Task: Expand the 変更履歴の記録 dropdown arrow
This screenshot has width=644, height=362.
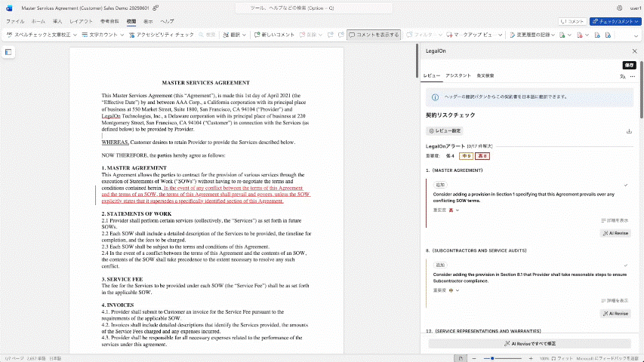Action: (x=553, y=35)
